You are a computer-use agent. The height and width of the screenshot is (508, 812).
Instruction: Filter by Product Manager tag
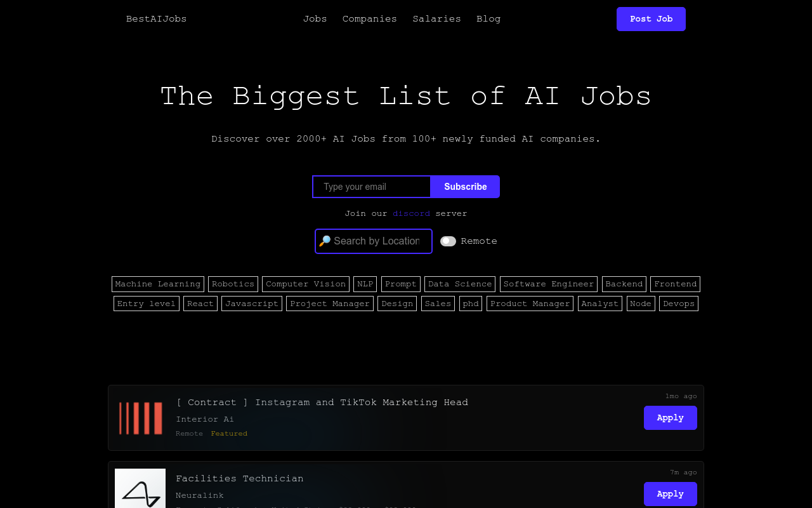click(x=530, y=304)
